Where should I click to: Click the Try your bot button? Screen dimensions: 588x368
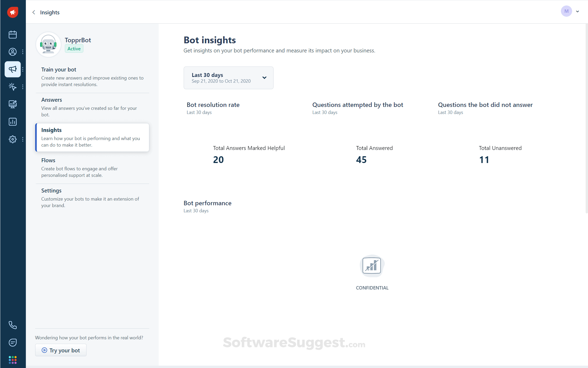(x=61, y=350)
